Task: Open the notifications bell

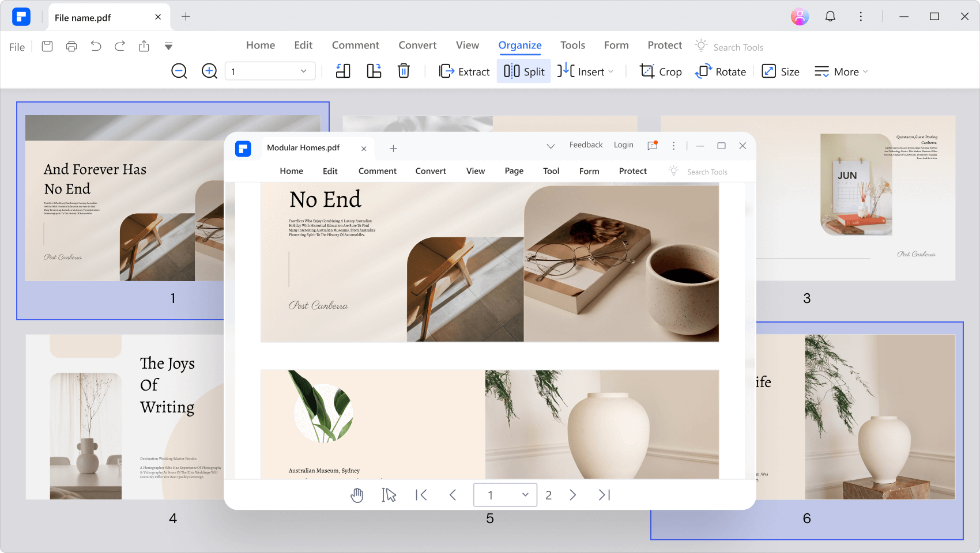Action: (830, 17)
